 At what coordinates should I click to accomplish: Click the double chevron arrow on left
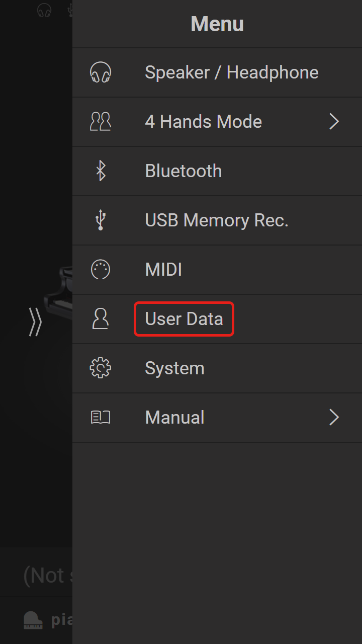pyautogui.click(x=35, y=322)
